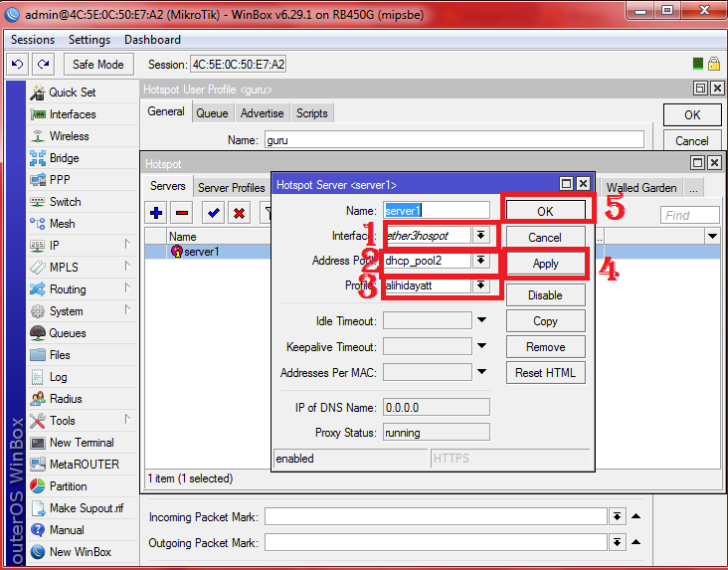Add a hotspot server with plus icon

click(156, 213)
